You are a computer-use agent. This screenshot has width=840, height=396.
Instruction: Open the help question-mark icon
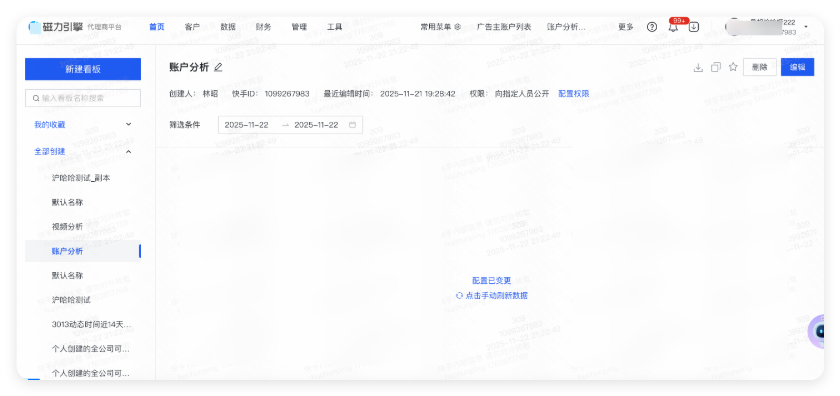click(652, 27)
